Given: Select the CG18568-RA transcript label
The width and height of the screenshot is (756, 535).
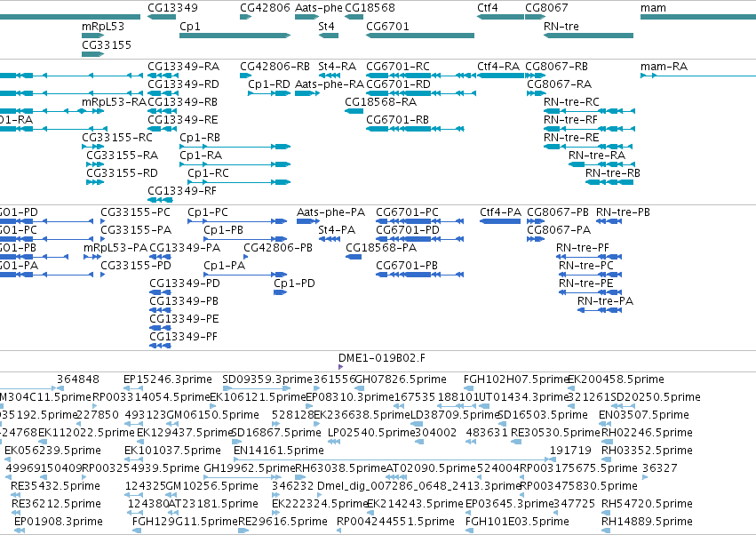Looking at the screenshot, I should coord(380,102).
